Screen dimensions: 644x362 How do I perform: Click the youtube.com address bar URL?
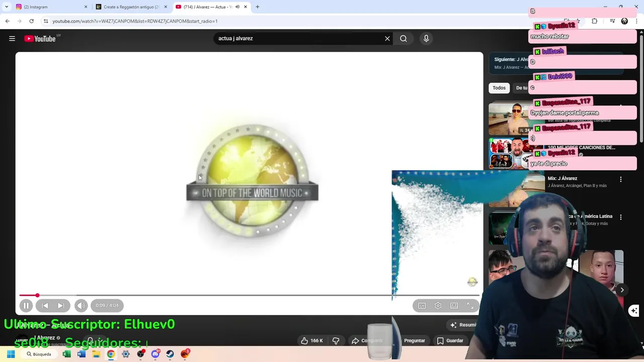[135, 21]
